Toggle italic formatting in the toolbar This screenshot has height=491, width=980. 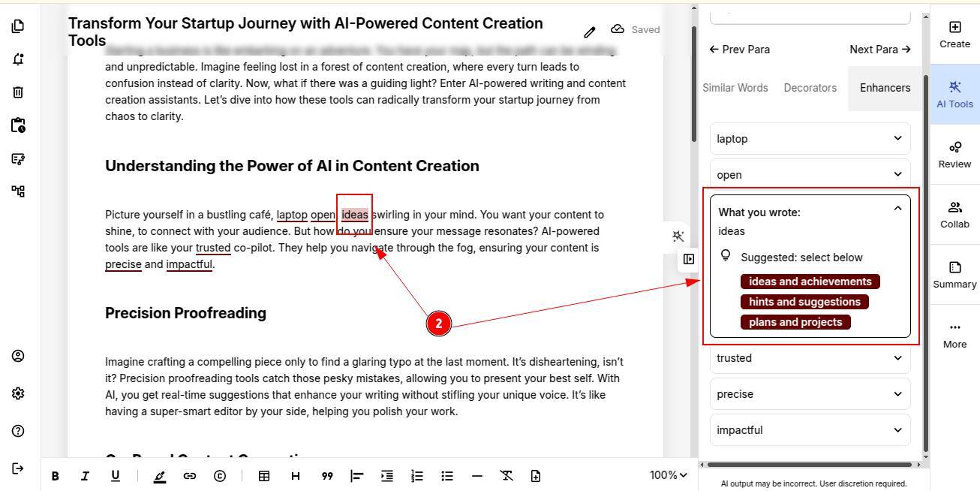85,476
